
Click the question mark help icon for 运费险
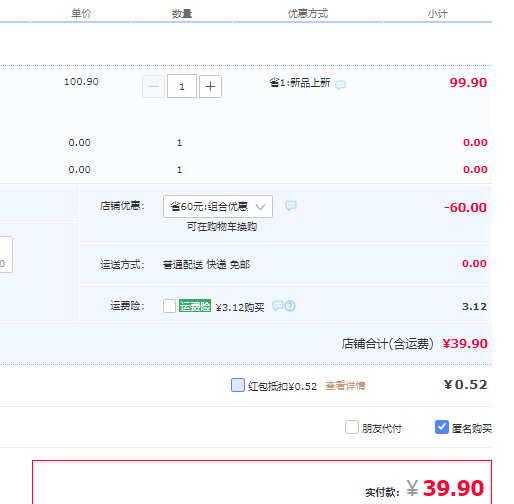[x=290, y=306]
